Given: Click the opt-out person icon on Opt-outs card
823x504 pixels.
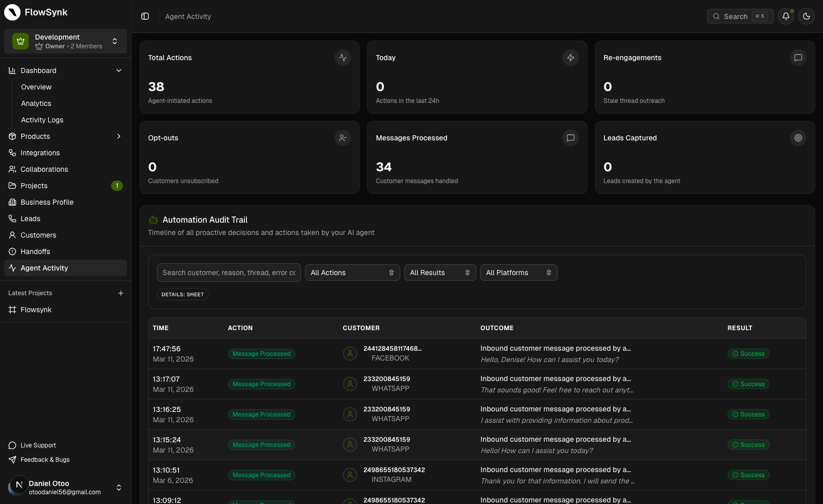Looking at the screenshot, I should [343, 138].
